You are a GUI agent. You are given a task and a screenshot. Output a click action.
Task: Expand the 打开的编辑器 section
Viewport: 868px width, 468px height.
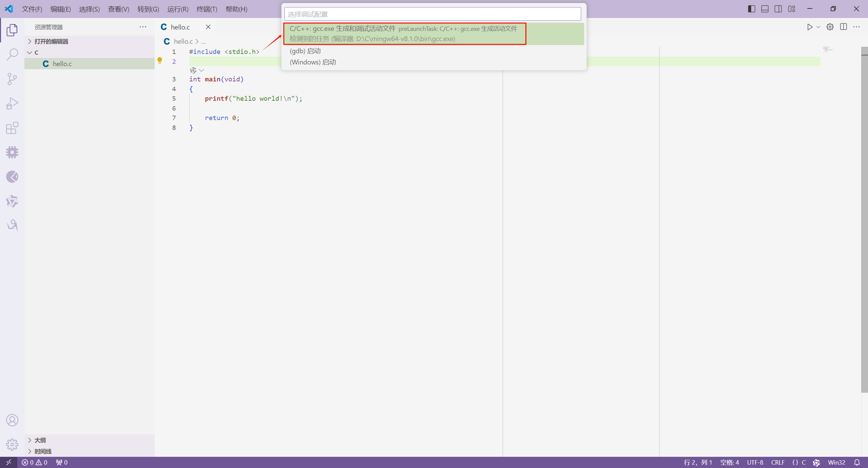(90, 41)
